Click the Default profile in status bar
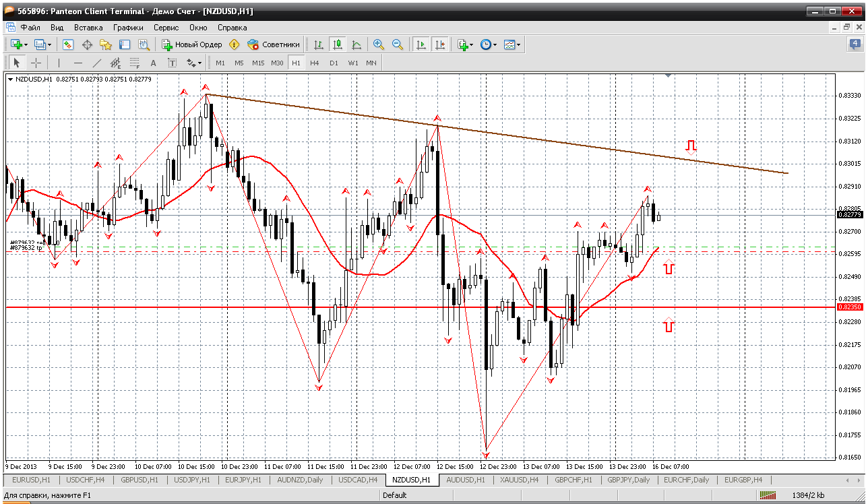Image resolution: width=868 pixels, height=504 pixels. [395, 495]
